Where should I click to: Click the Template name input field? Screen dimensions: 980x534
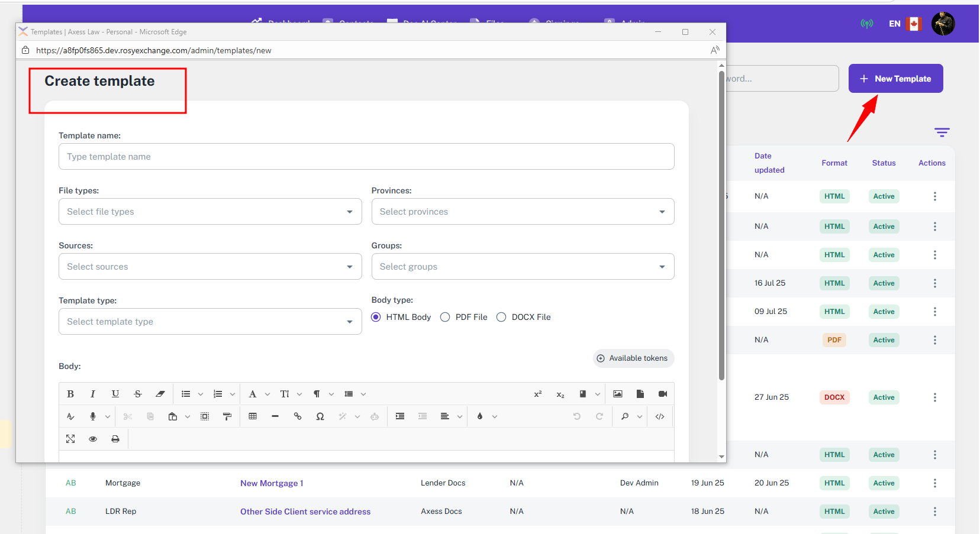tap(366, 157)
